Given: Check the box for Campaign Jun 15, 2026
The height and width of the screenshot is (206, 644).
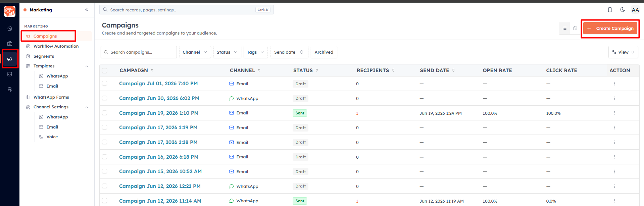Looking at the screenshot, I should 105,171.
